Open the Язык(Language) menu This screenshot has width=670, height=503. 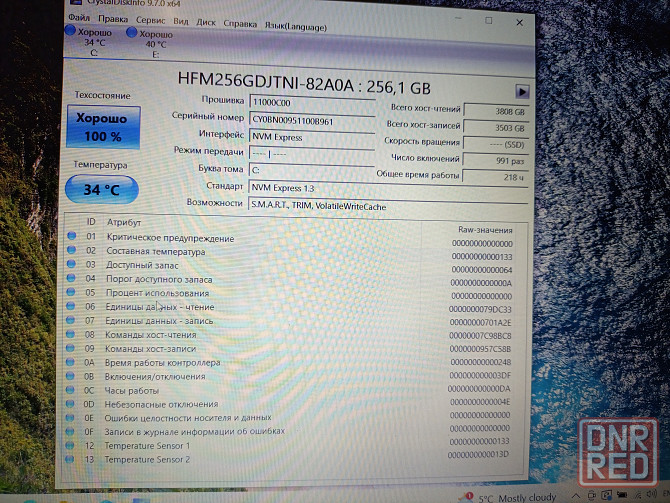point(295,19)
